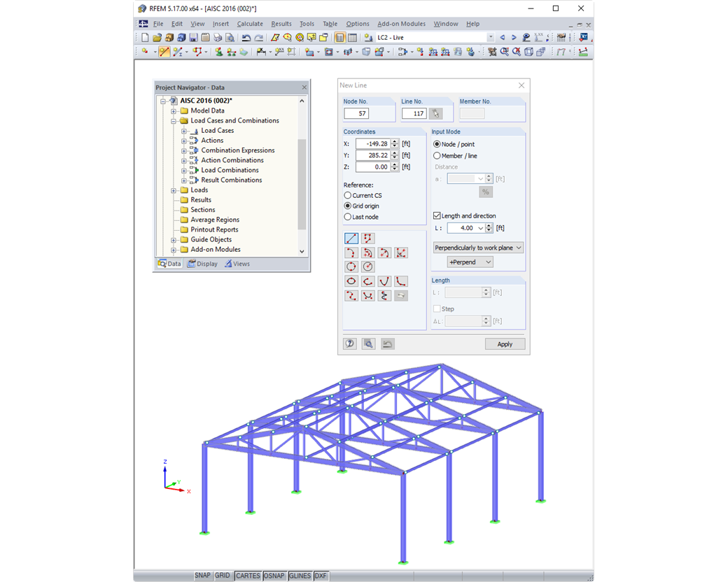Activate the Save icon in the toolbar

pyautogui.click(x=192, y=37)
